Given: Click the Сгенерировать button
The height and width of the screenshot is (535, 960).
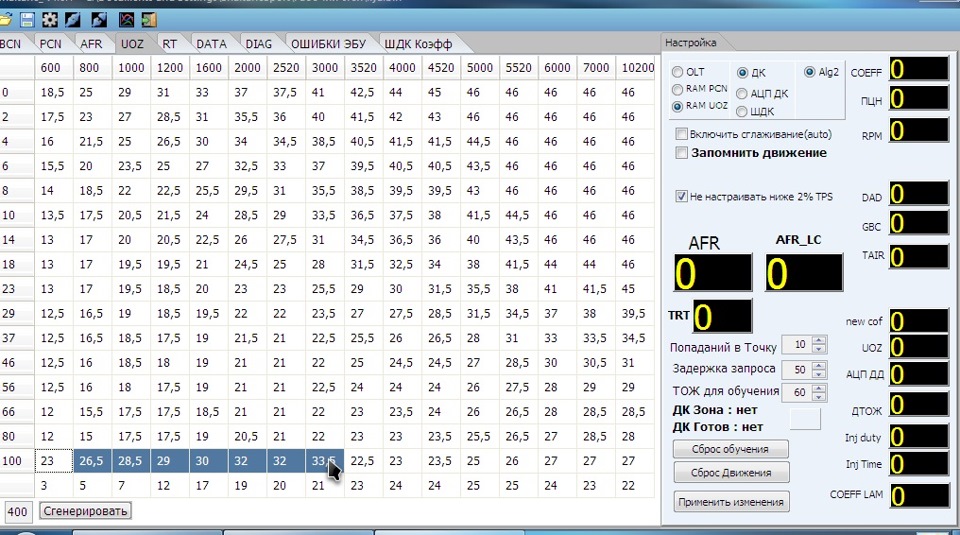Looking at the screenshot, I should pyautogui.click(x=85, y=511).
